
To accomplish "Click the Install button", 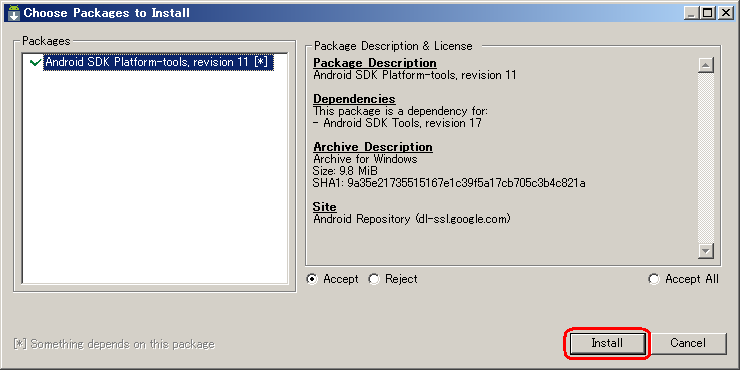I will pos(607,343).
